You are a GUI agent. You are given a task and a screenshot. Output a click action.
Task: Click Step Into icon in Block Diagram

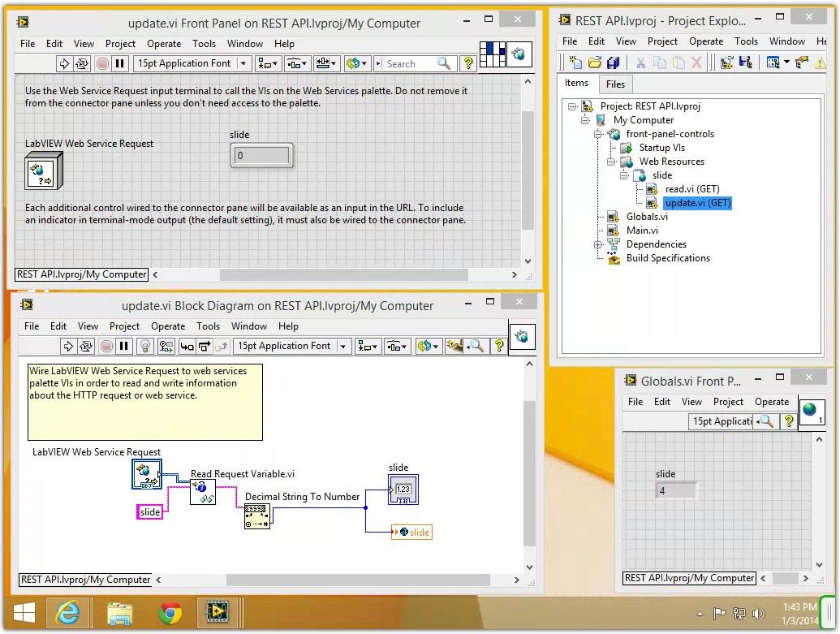click(x=187, y=347)
